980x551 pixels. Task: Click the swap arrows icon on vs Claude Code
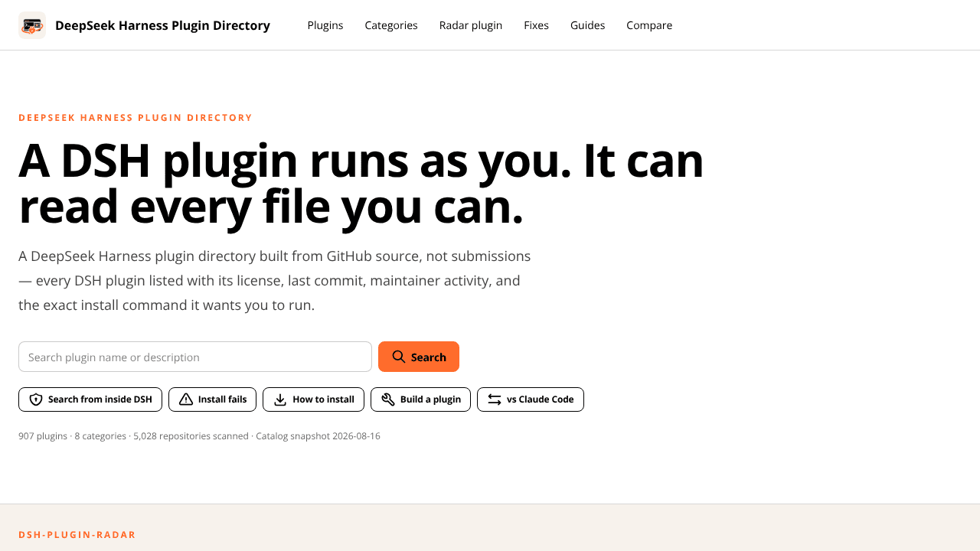click(495, 399)
